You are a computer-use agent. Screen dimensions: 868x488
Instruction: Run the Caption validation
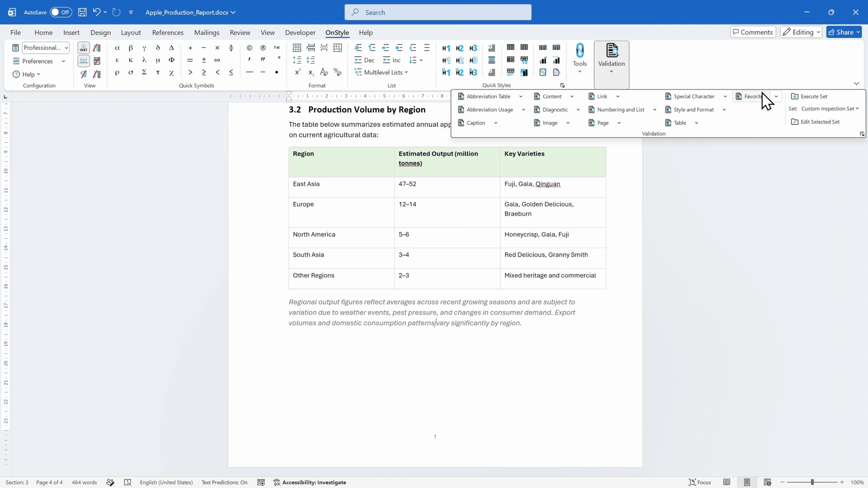[472, 123]
